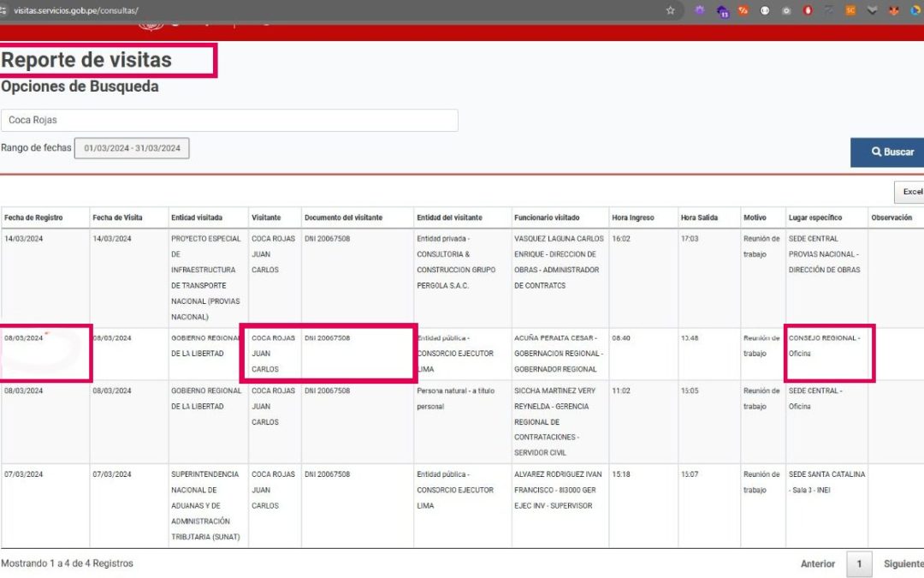Sort by Visitante column header
The image size is (924, 578).
click(x=275, y=217)
